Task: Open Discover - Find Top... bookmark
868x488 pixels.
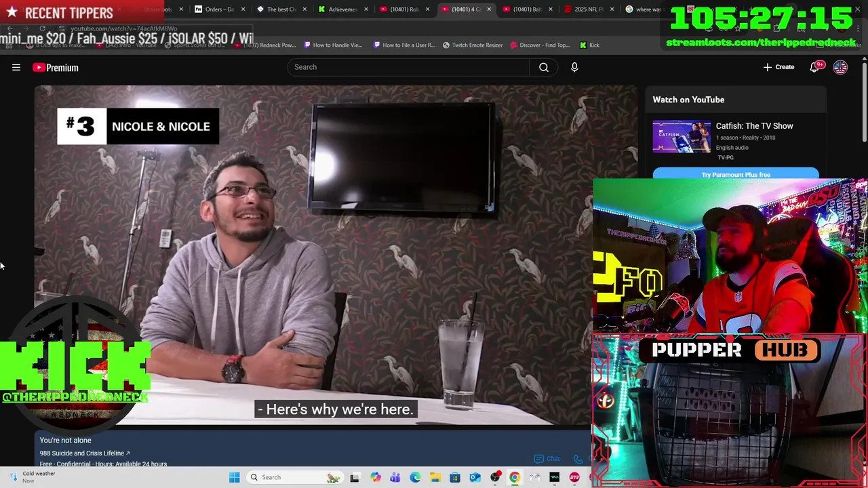Action: (540, 45)
